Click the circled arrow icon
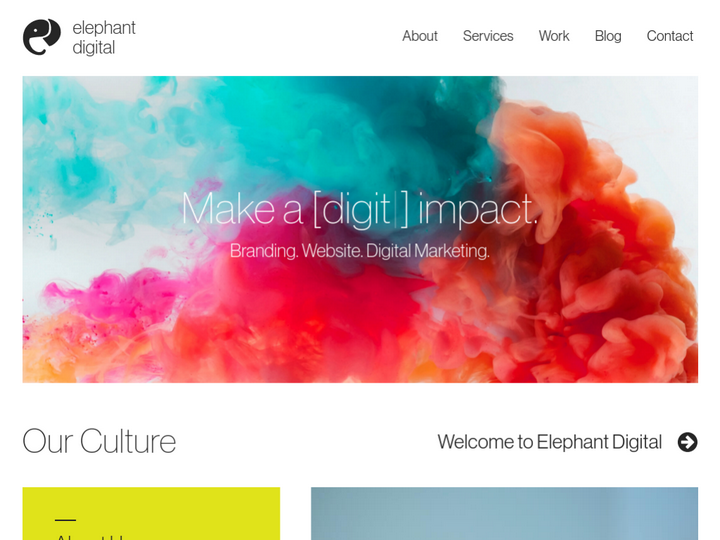The width and height of the screenshot is (720, 540). 687,442
